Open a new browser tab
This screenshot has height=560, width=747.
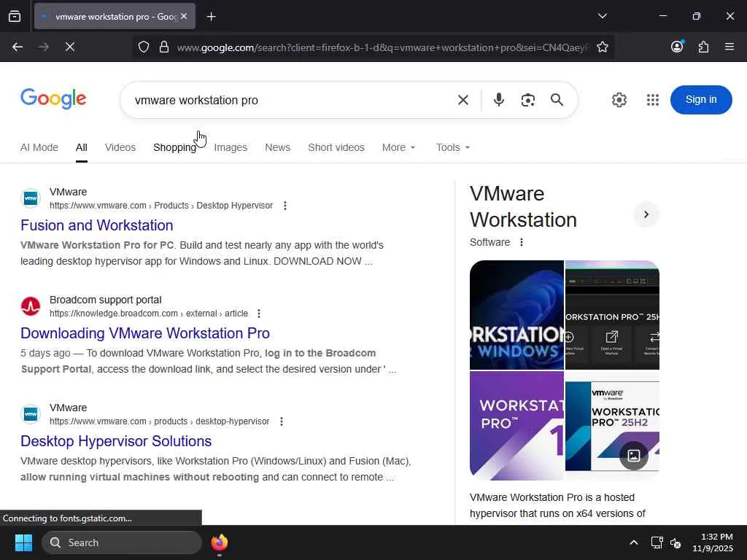click(211, 17)
